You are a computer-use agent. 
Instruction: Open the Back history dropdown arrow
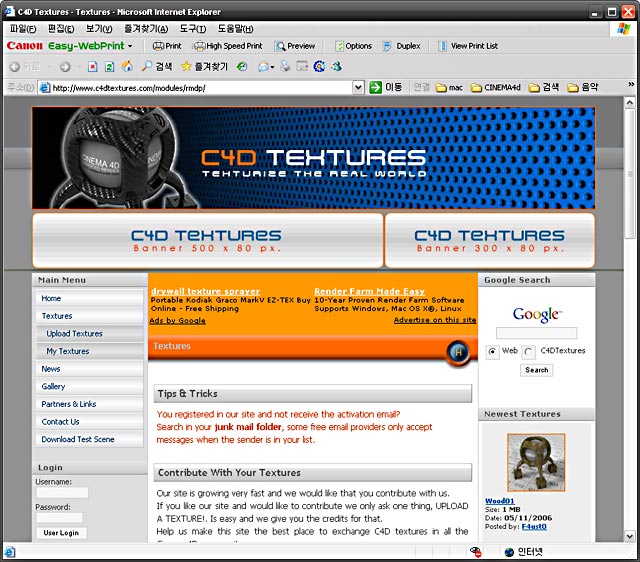(x=49, y=67)
